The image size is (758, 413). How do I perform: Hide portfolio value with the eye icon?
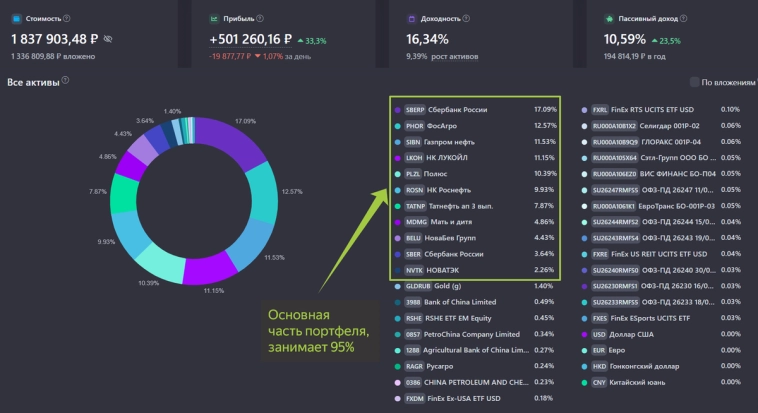(108, 39)
